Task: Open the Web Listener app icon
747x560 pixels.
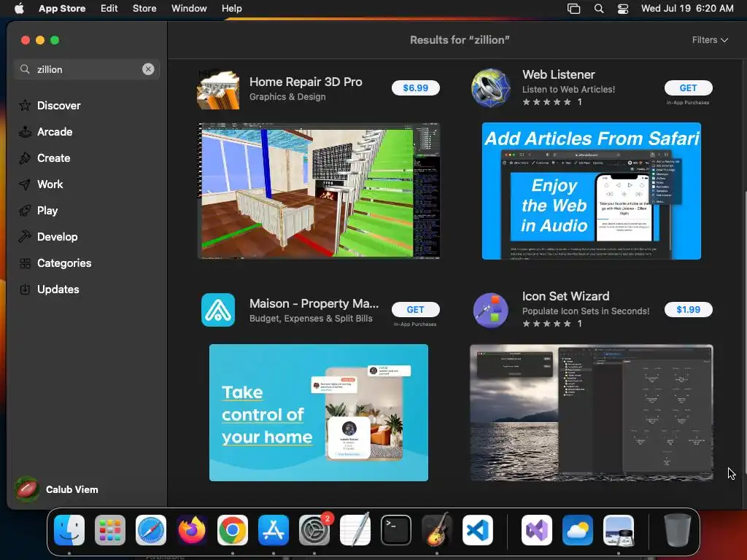Action: click(x=491, y=88)
